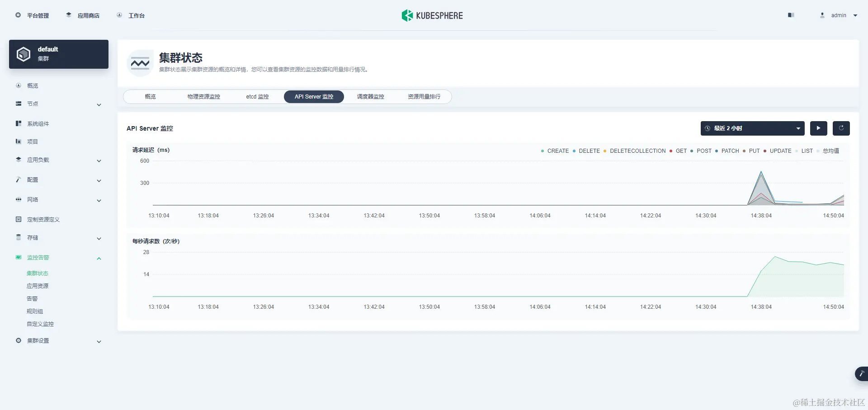Viewport: 868px width, 410px height.
Task: Click the default cluster selector card
Action: 58,54
